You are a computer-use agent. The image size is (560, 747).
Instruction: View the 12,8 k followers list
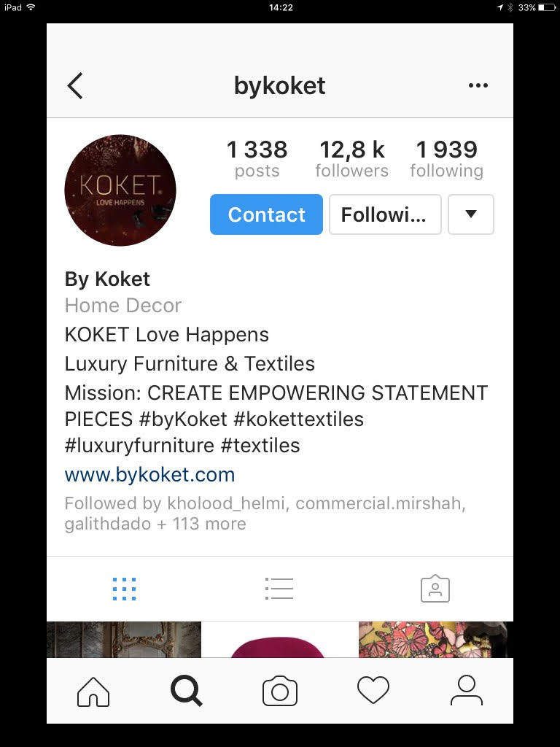click(352, 159)
